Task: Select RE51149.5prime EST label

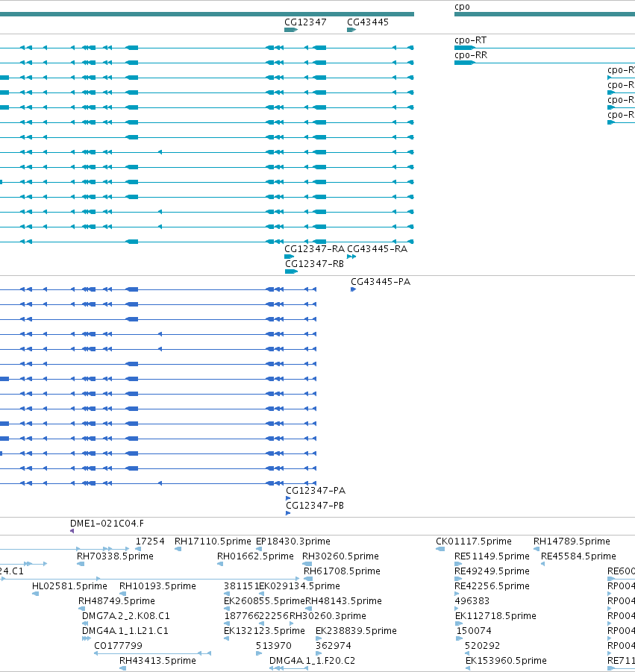Action: pyautogui.click(x=492, y=556)
